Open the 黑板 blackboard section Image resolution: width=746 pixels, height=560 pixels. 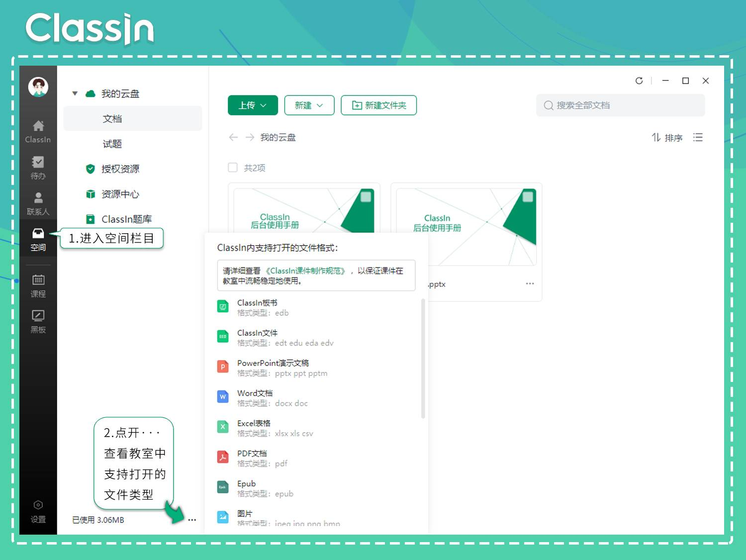38,322
